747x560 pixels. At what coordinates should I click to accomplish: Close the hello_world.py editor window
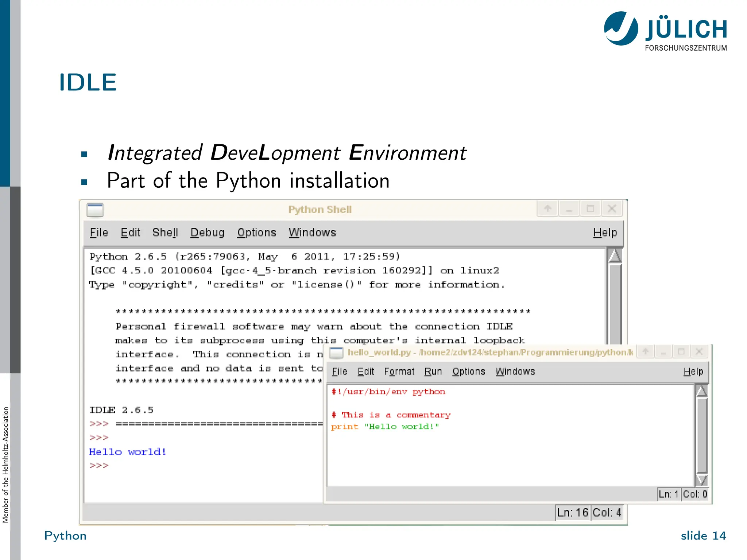pos(699,351)
